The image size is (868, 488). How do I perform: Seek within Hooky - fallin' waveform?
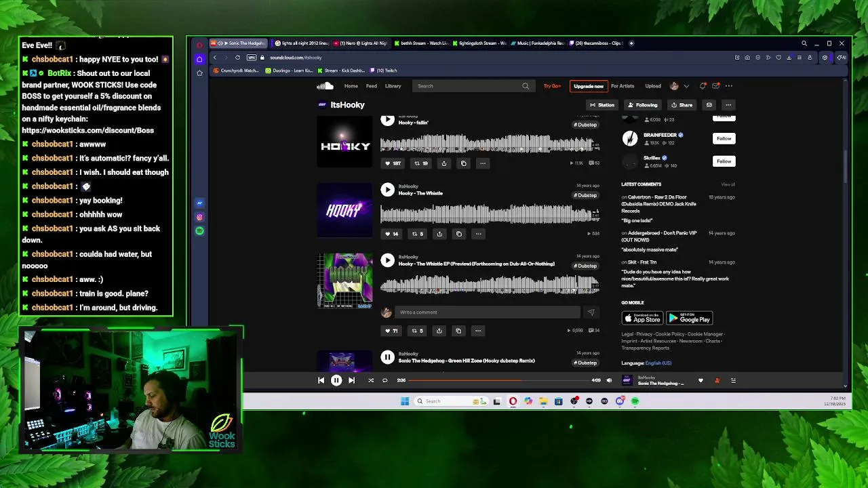(x=490, y=144)
